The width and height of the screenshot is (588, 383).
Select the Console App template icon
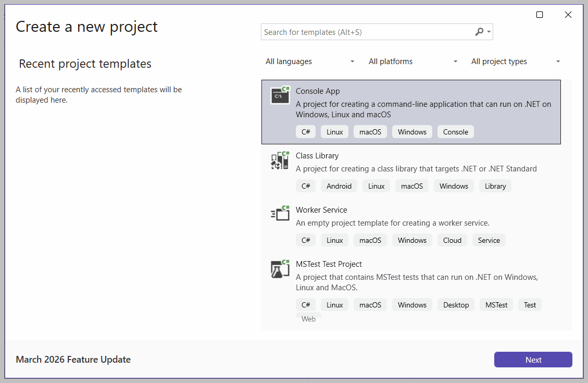pyautogui.click(x=280, y=95)
